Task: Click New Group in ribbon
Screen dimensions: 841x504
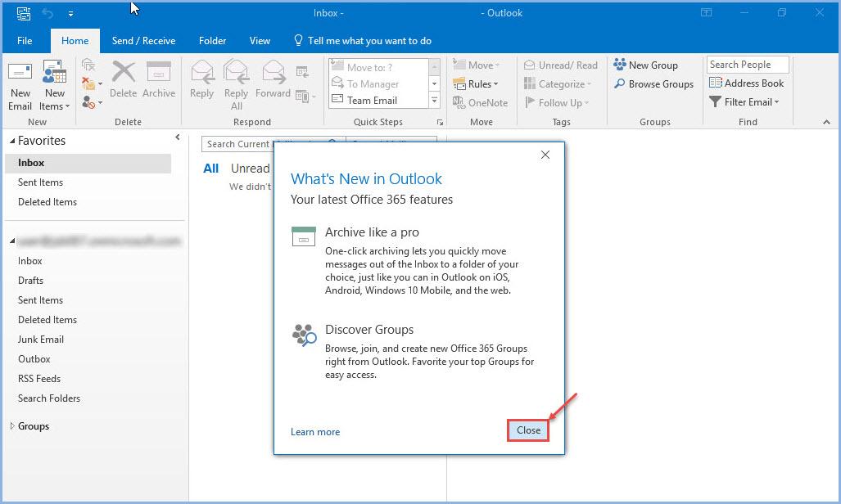Action: tap(646, 65)
